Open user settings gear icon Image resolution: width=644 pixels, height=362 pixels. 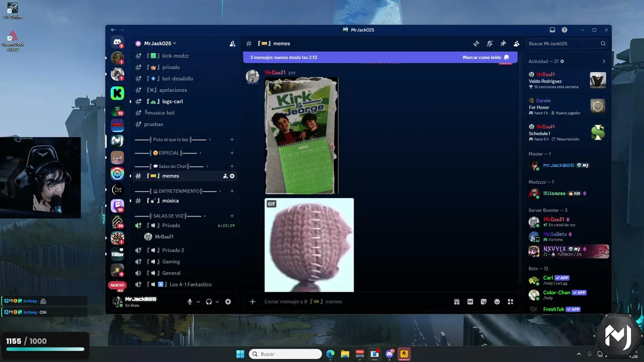coord(228,302)
